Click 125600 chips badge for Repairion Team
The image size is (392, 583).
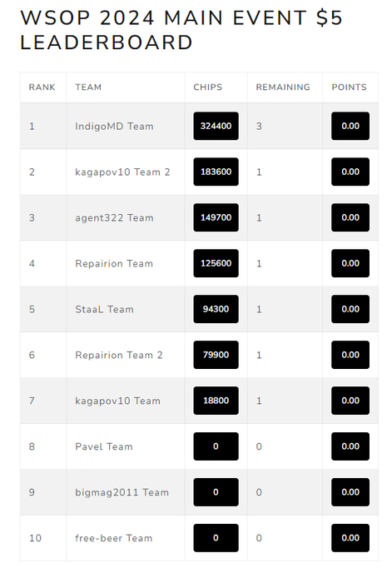pos(216,263)
